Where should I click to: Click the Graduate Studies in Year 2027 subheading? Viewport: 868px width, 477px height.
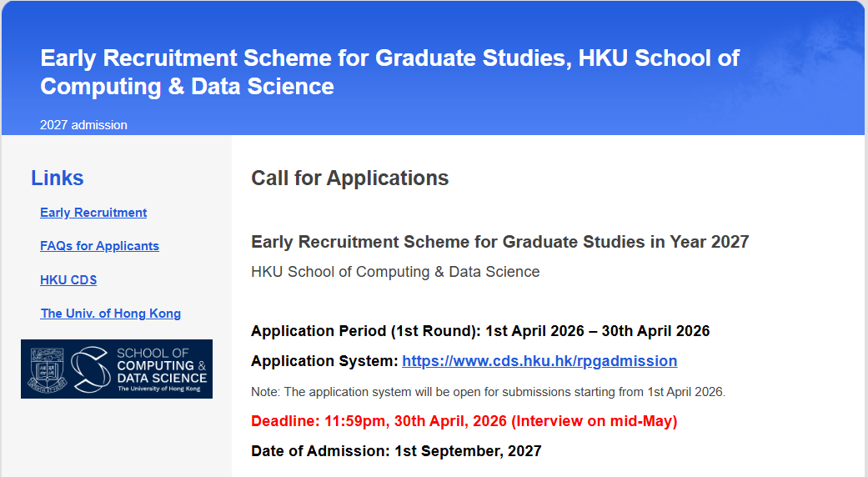(x=500, y=242)
